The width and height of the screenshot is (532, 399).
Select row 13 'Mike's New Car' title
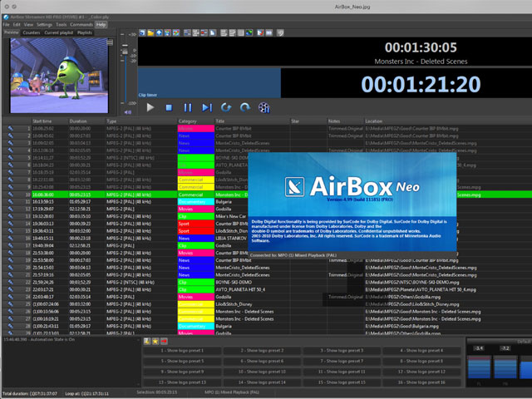(231, 216)
